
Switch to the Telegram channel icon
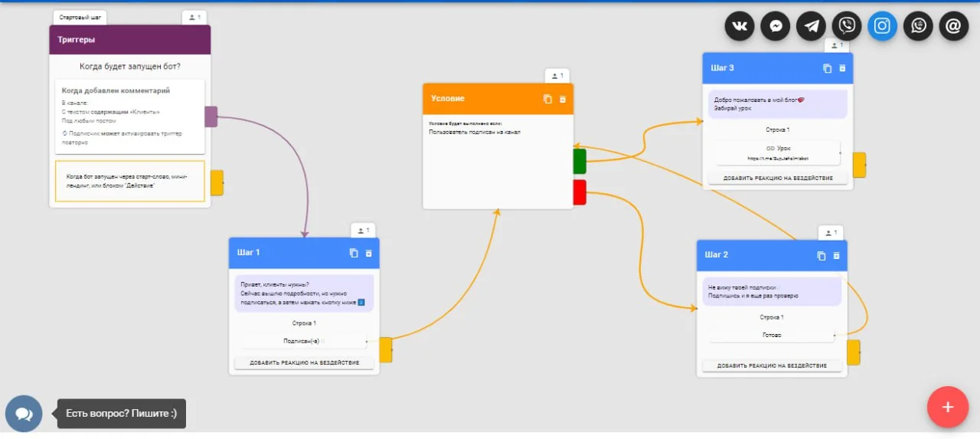[x=811, y=26]
